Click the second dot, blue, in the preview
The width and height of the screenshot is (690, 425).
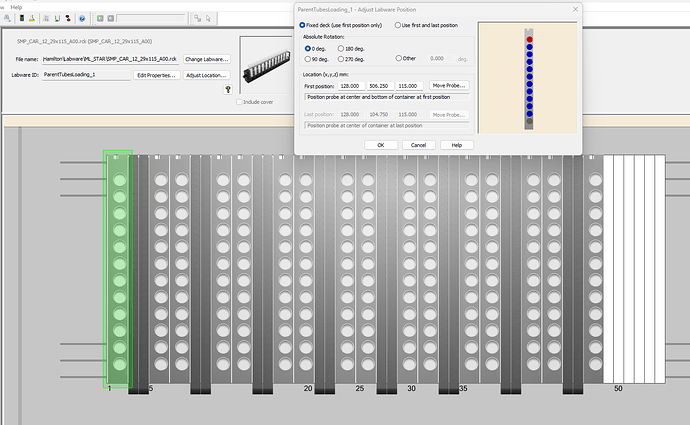tap(529, 47)
